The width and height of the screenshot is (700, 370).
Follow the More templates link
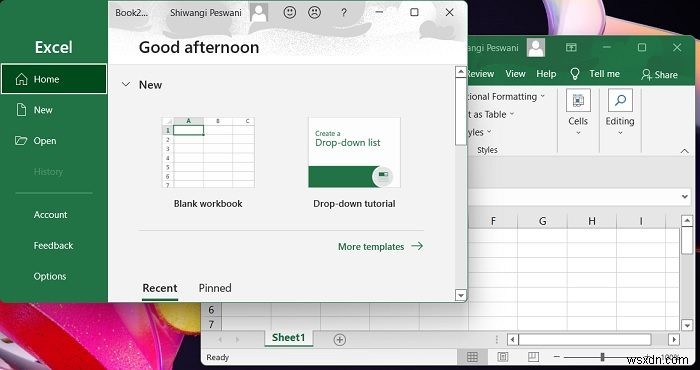point(380,246)
